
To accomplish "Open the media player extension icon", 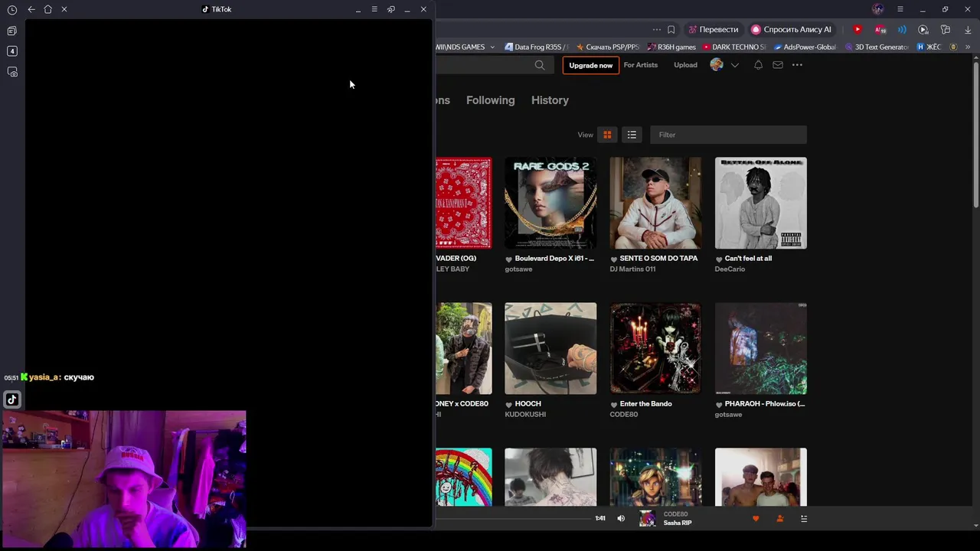I will [923, 30].
